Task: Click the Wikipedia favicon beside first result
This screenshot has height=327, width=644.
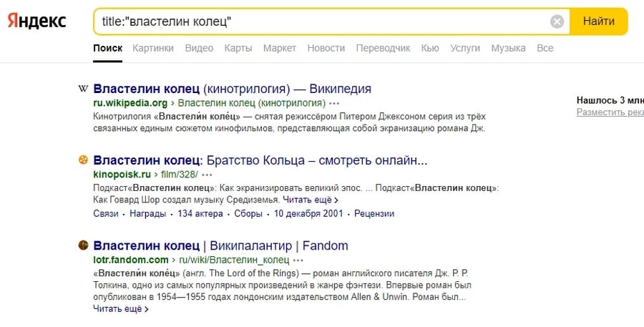Action: tap(83, 88)
